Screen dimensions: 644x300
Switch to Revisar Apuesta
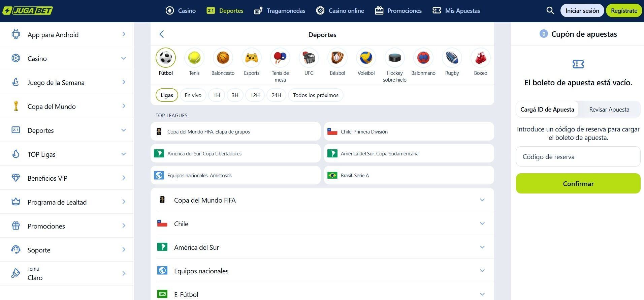(x=609, y=109)
